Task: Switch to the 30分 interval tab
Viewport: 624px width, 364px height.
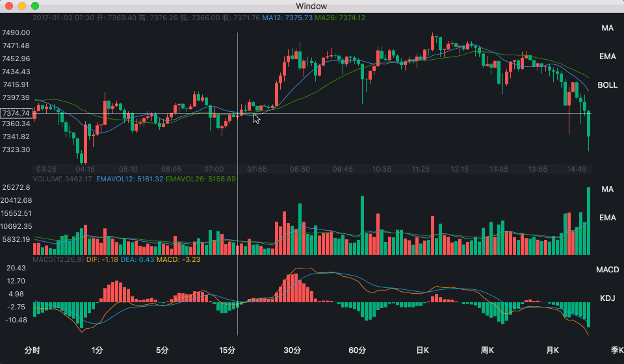Action: (292, 350)
